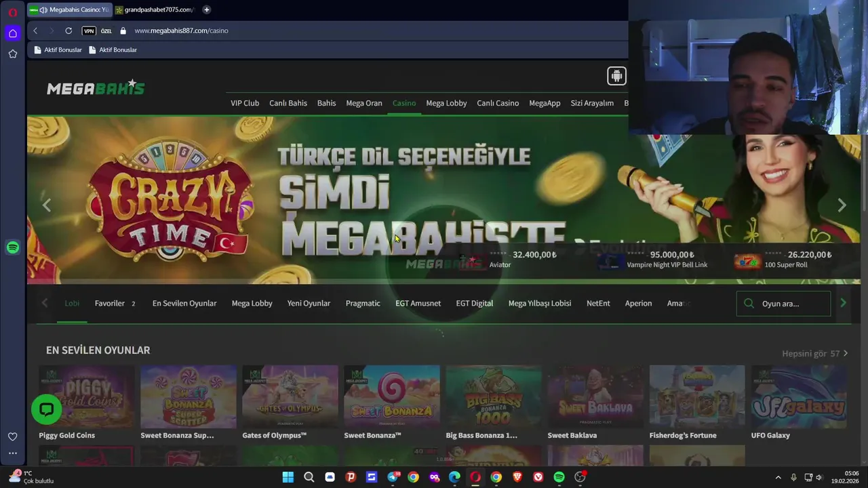Open Sweet Bonanza Super Scatter game thumbnail

click(189, 397)
